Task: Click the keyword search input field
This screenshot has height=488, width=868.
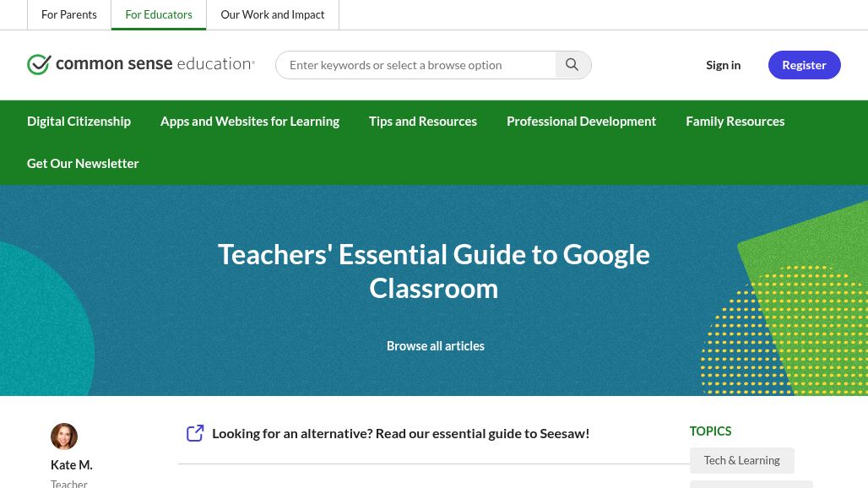Action: point(415,65)
